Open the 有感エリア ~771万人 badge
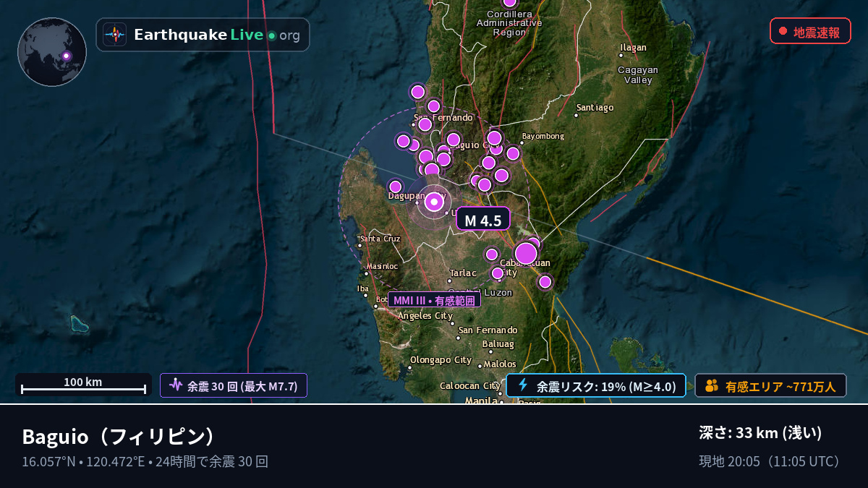868x488 pixels. (x=770, y=386)
